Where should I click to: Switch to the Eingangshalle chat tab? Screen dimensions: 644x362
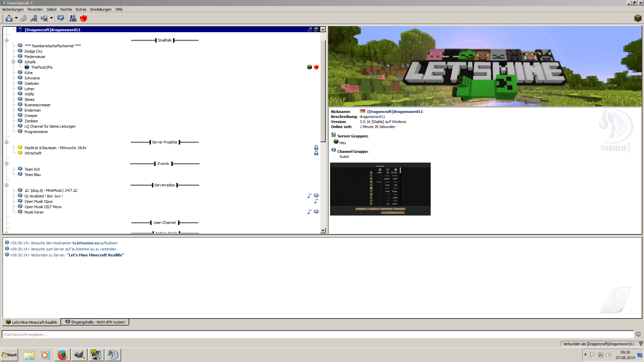(x=95, y=322)
